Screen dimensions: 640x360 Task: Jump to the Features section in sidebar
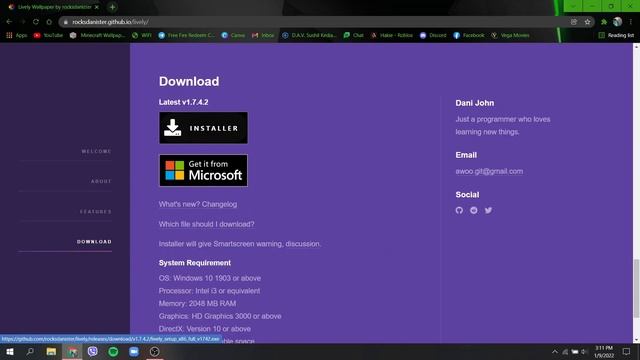96,211
